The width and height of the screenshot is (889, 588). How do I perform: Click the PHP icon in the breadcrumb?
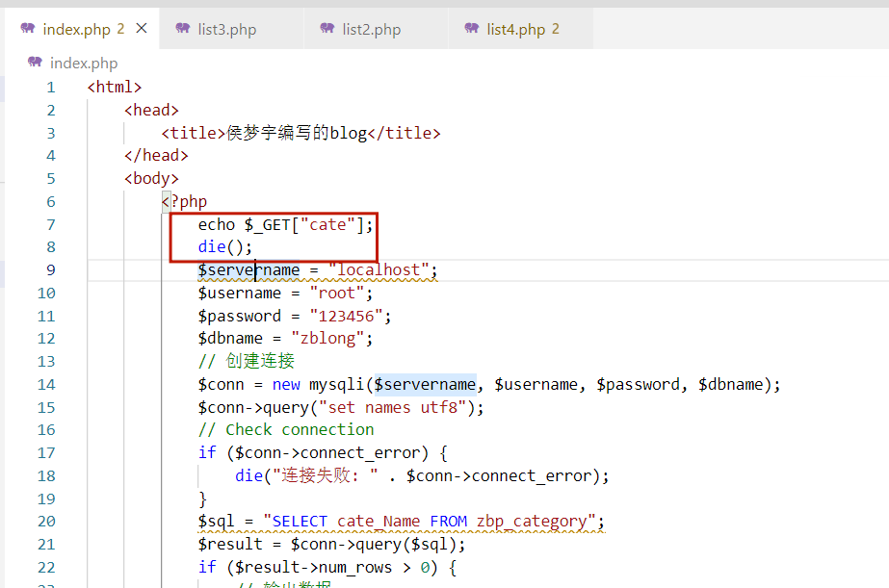click(x=35, y=62)
